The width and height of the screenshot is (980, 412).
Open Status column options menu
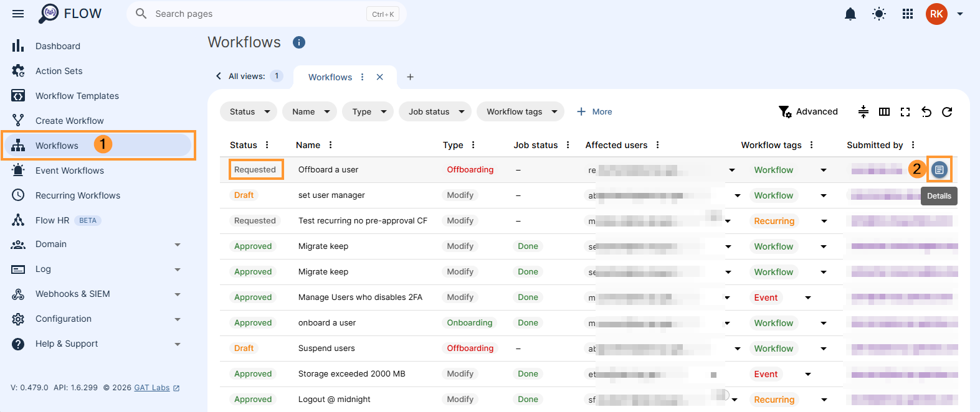click(267, 145)
